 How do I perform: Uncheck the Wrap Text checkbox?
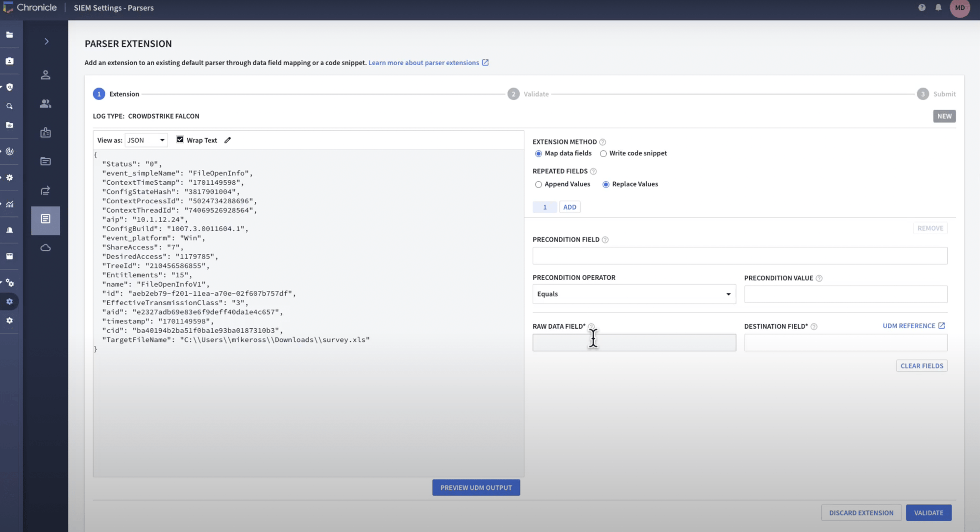(180, 140)
